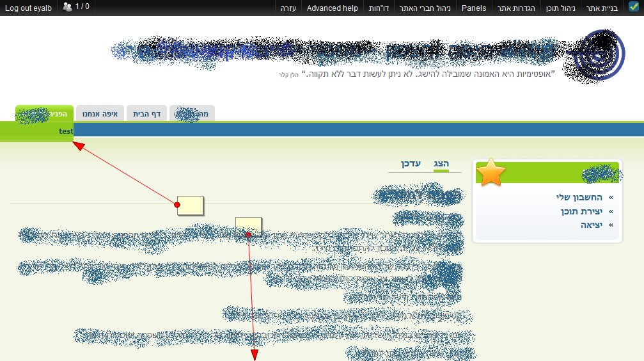644x361 pixels.
Task: Click the checkmark icon in admin toolbar
Action: 634,8
